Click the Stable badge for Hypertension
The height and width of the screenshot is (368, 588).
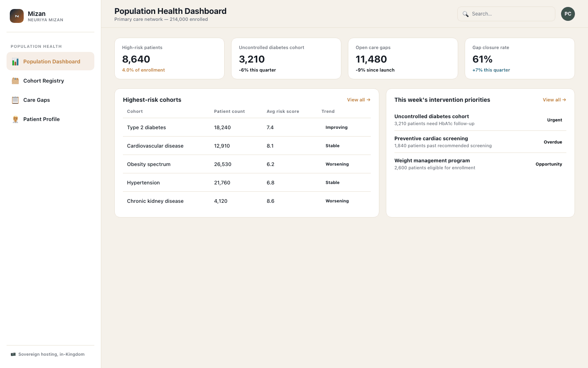(x=332, y=183)
